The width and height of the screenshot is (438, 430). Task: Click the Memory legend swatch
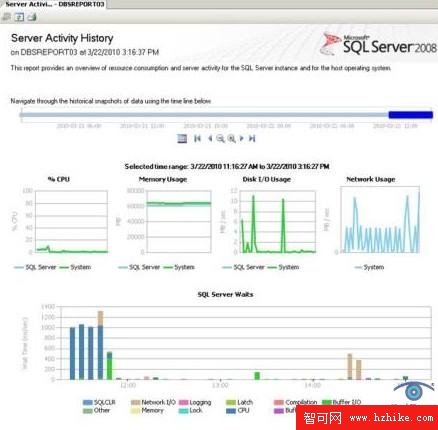pyautogui.click(x=135, y=411)
